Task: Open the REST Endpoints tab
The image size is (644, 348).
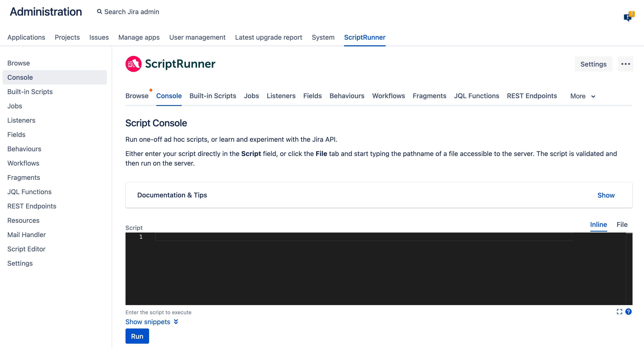Action: (x=532, y=96)
